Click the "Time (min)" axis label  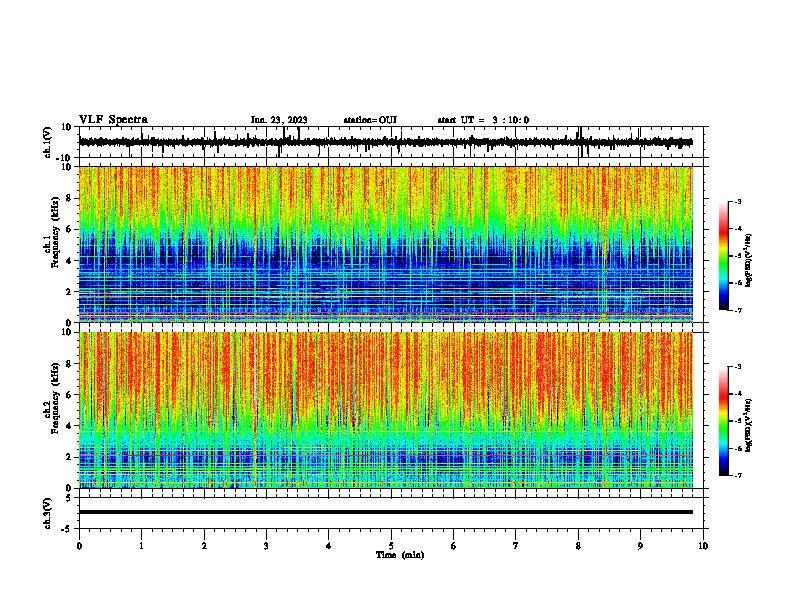(x=400, y=555)
